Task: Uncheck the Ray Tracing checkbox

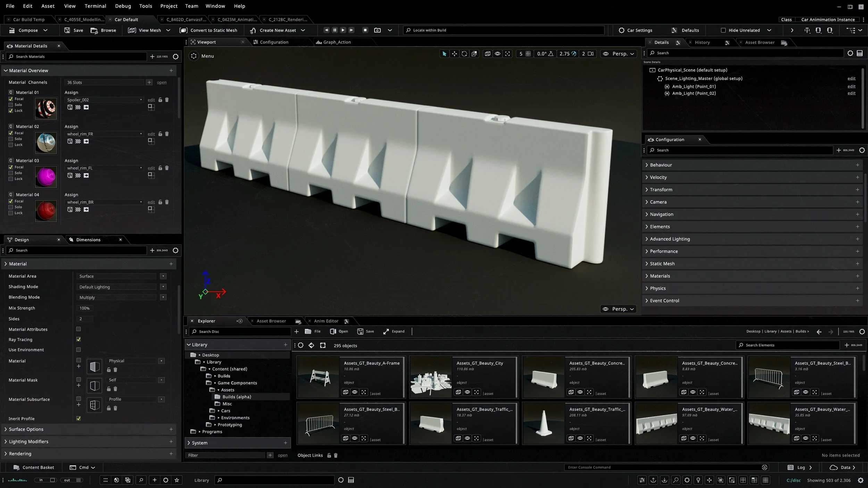Action: pyautogui.click(x=78, y=339)
